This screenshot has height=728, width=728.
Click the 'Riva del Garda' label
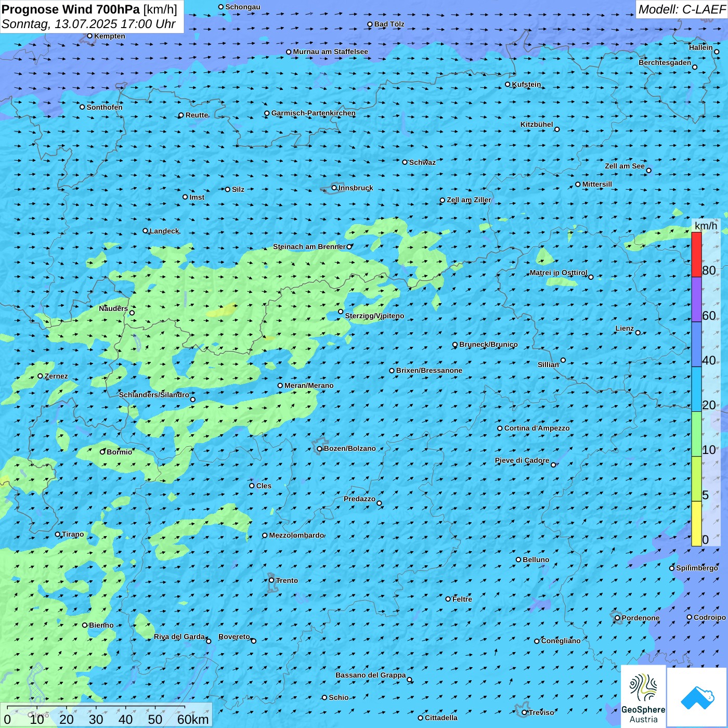(x=179, y=636)
